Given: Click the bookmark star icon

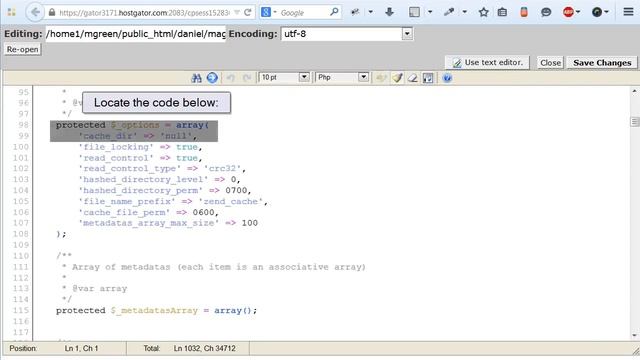Looking at the screenshot, I should pos(484,12).
